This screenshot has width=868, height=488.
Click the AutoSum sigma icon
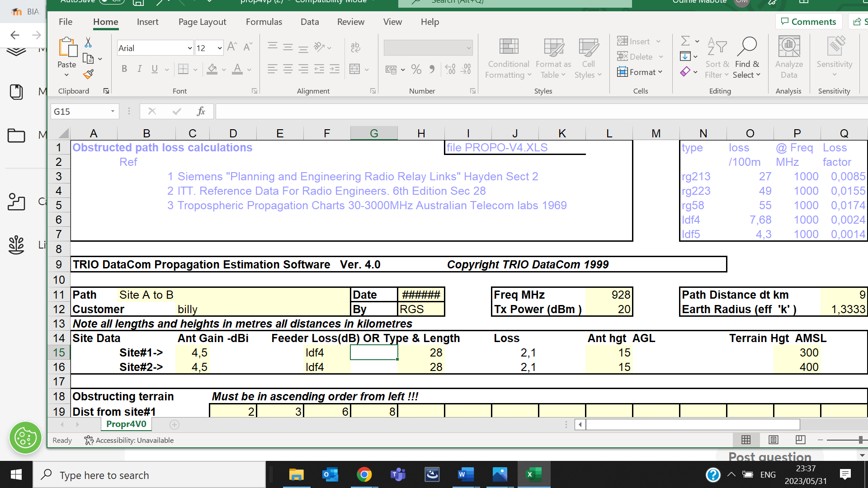[685, 41]
